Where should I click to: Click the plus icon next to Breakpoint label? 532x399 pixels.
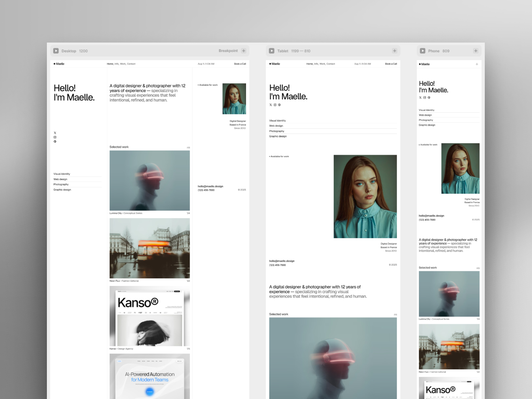244,51
